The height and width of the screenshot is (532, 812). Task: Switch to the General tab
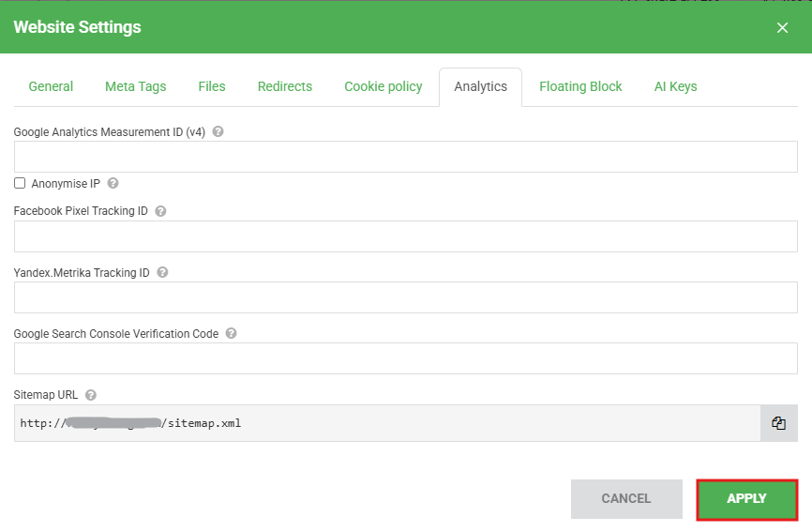point(51,86)
